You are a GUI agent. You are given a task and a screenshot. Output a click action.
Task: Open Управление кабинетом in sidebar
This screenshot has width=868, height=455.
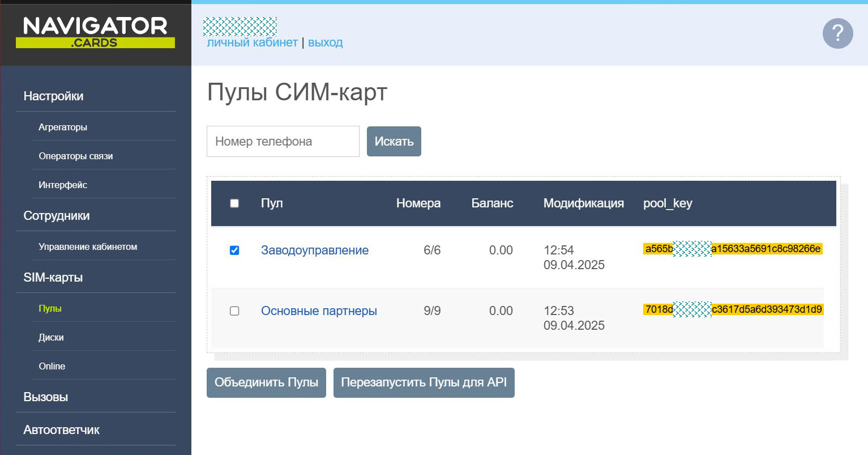[x=88, y=247]
